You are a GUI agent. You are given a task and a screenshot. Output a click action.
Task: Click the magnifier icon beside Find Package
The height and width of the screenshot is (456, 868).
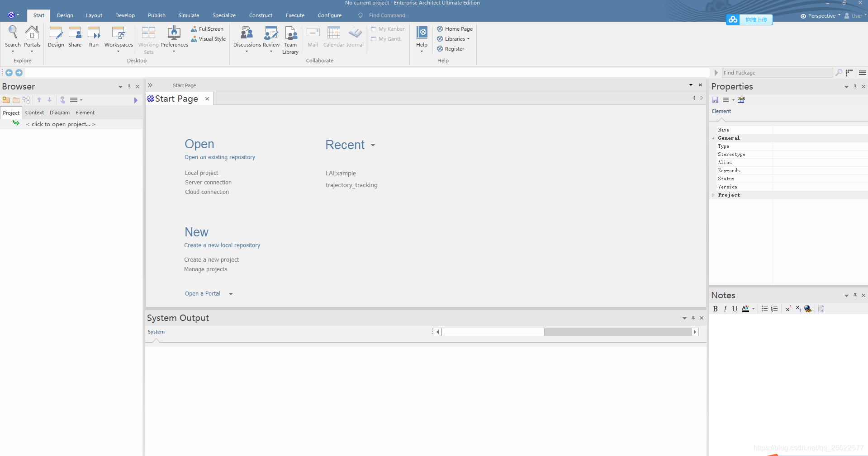(839, 73)
